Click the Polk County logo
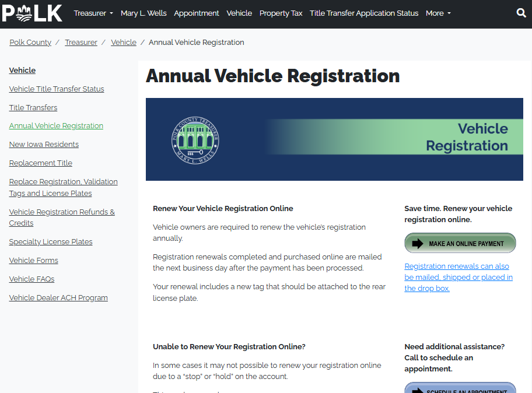 pyautogui.click(x=32, y=13)
